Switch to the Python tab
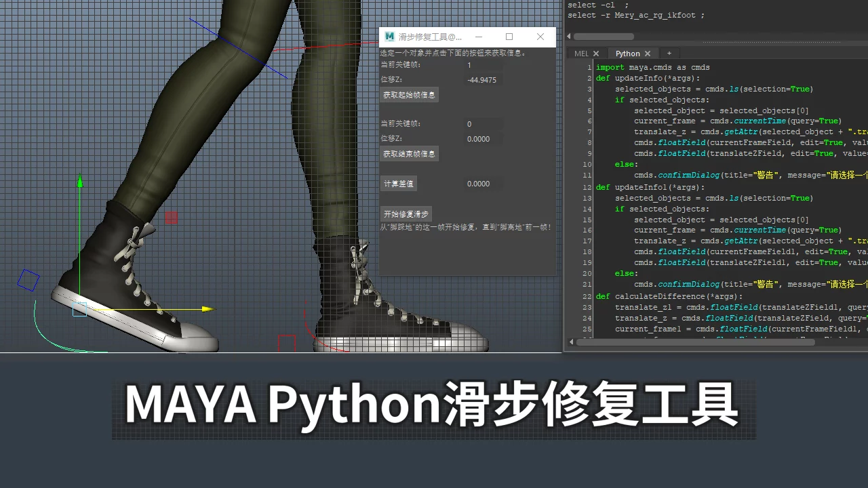 pyautogui.click(x=627, y=54)
